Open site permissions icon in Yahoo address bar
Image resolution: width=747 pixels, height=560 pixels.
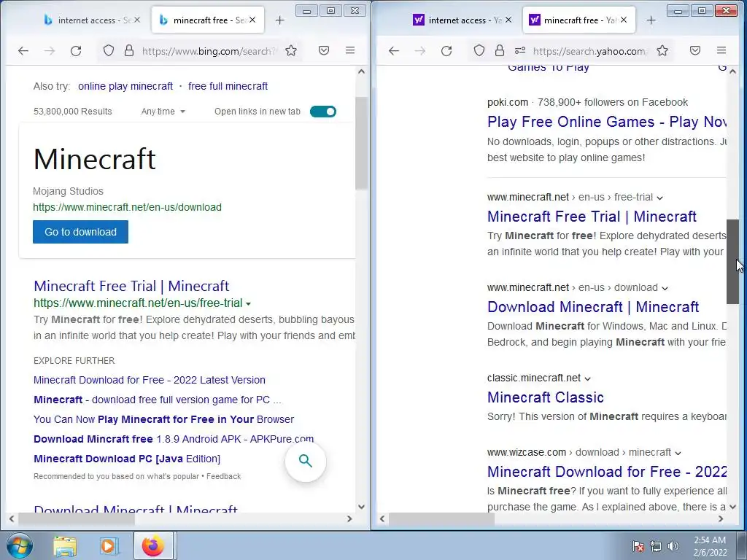[519, 50]
